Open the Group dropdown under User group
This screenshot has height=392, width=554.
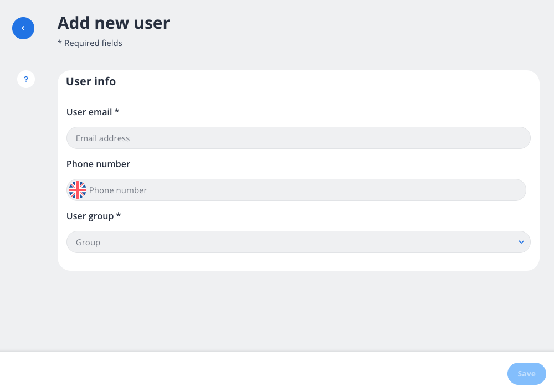[299, 242]
